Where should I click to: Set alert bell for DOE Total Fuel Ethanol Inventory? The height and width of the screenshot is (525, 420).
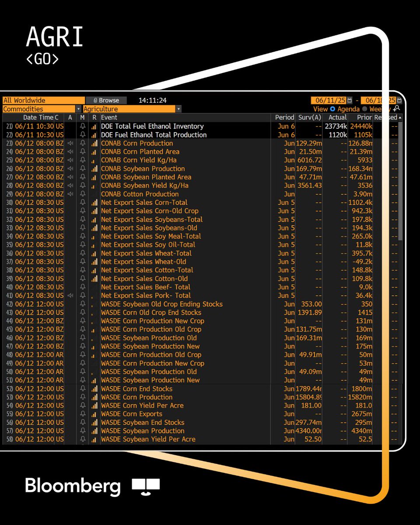pyautogui.click(x=83, y=126)
